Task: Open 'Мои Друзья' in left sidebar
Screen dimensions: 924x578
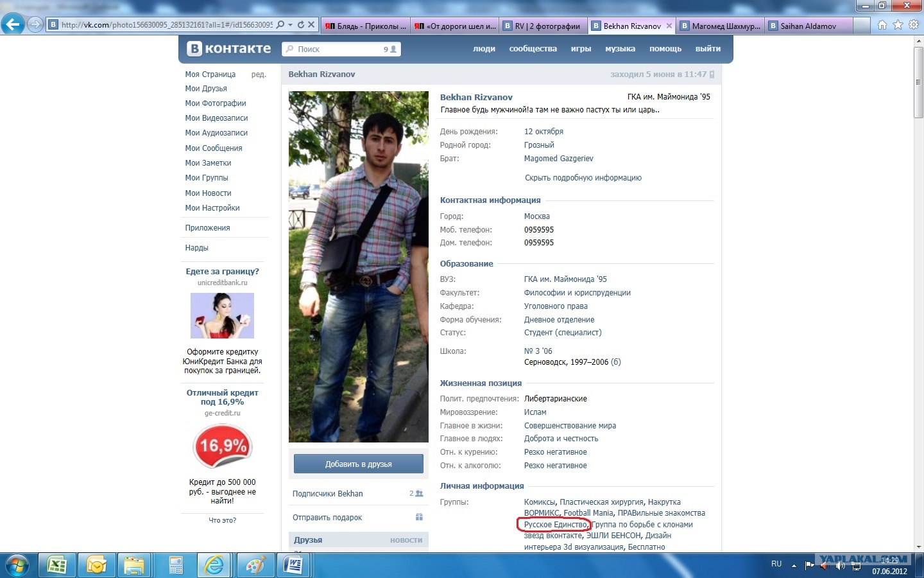Action: pyautogui.click(x=206, y=89)
